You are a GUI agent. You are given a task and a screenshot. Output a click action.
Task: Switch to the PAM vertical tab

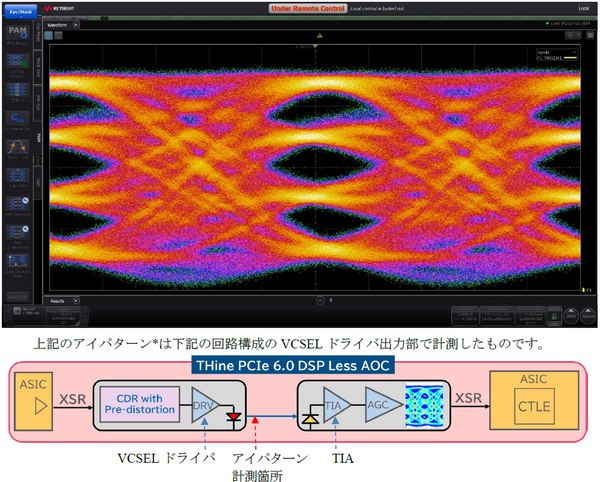39,135
